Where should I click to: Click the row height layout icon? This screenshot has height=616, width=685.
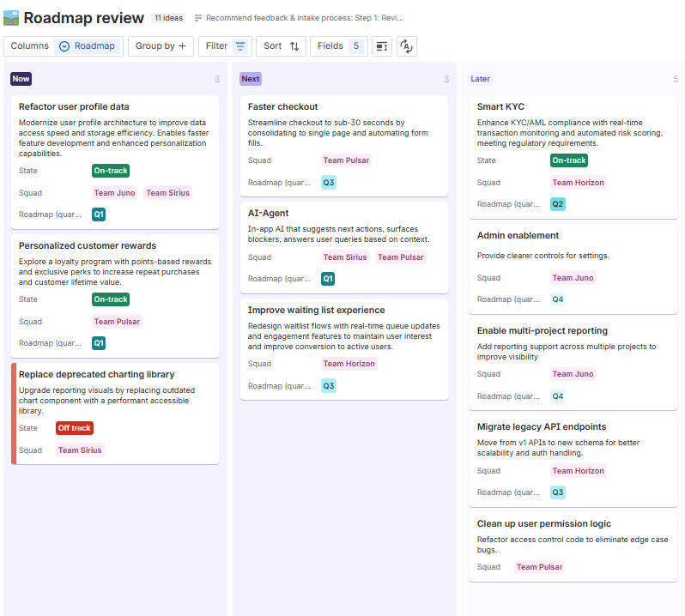pos(382,46)
